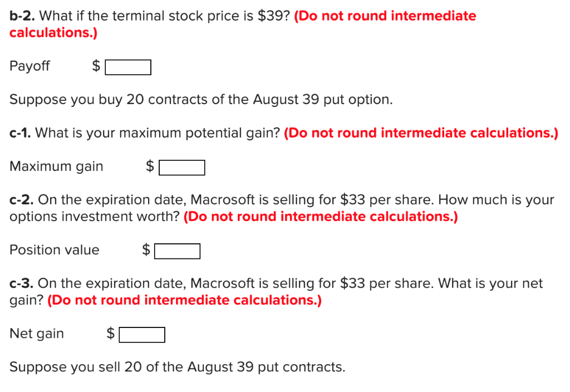The width and height of the screenshot is (570, 392).
Task: Select the Maximum gain label
Action: pyautogui.click(x=56, y=166)
